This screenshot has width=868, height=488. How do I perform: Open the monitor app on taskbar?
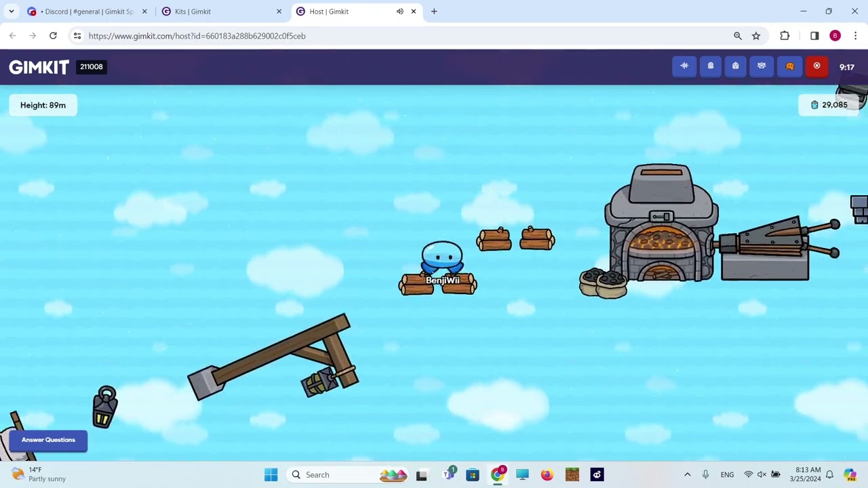(x=522, y=474)
